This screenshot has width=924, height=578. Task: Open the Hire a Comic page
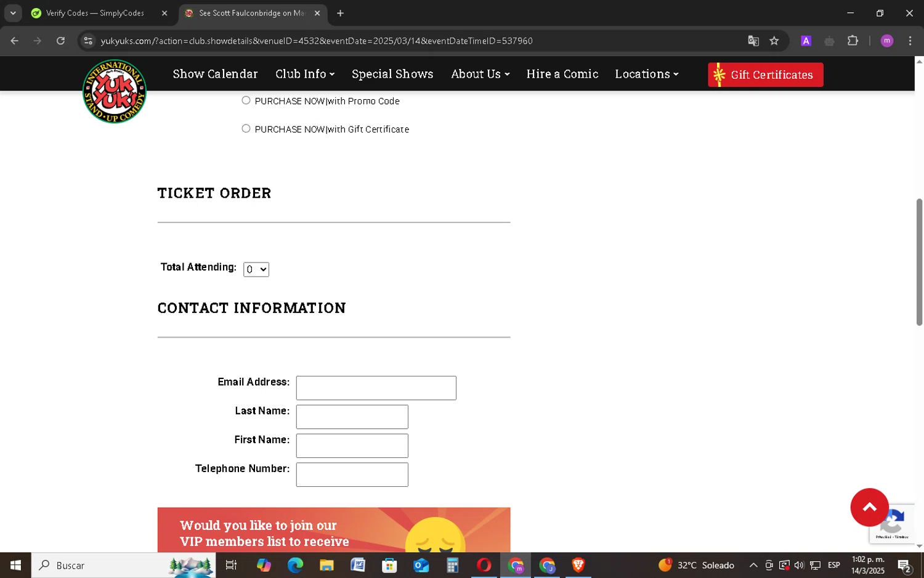click(562, 74)
